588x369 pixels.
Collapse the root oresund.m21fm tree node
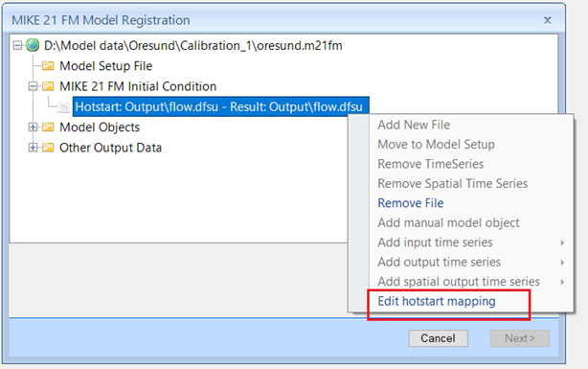click(x=17, y=45)
